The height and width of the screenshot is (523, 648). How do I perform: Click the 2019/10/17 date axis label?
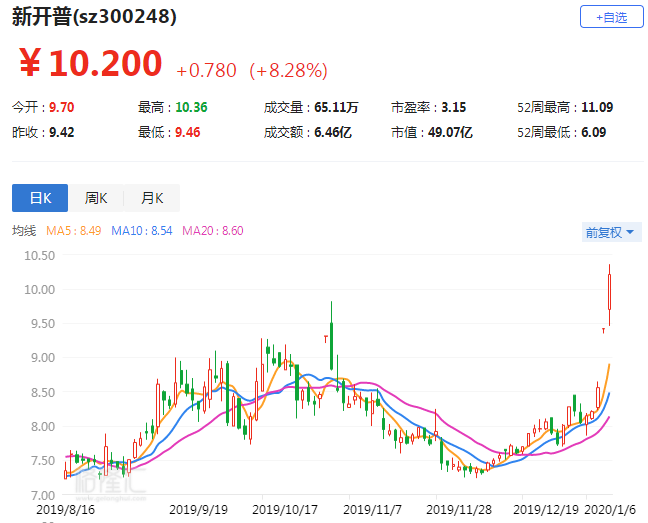[285, 510]
